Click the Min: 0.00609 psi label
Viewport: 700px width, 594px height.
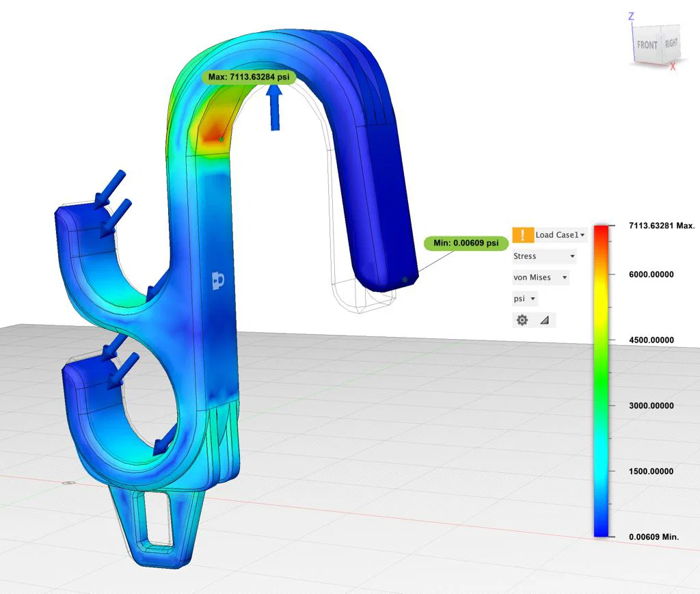(466, 243)
